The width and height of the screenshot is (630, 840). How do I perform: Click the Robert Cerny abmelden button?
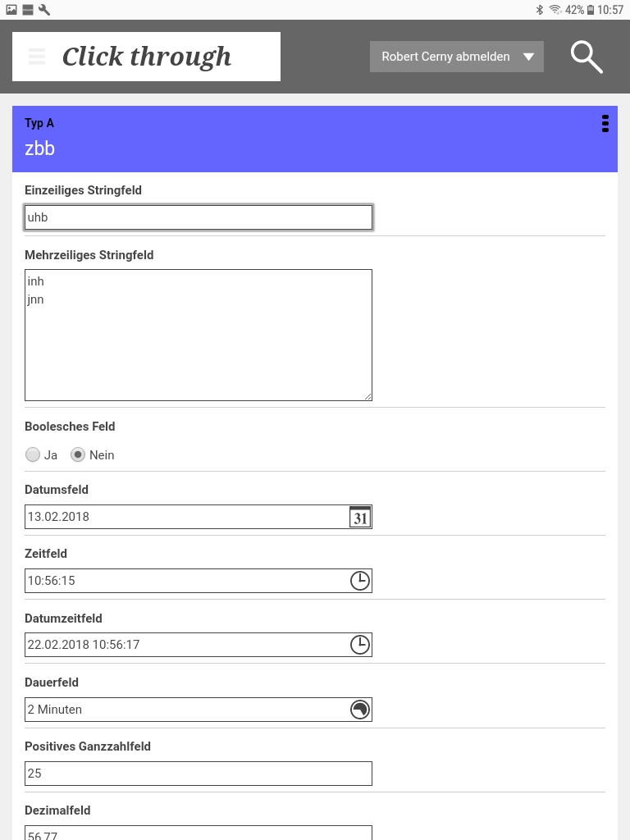coord(445,57)
